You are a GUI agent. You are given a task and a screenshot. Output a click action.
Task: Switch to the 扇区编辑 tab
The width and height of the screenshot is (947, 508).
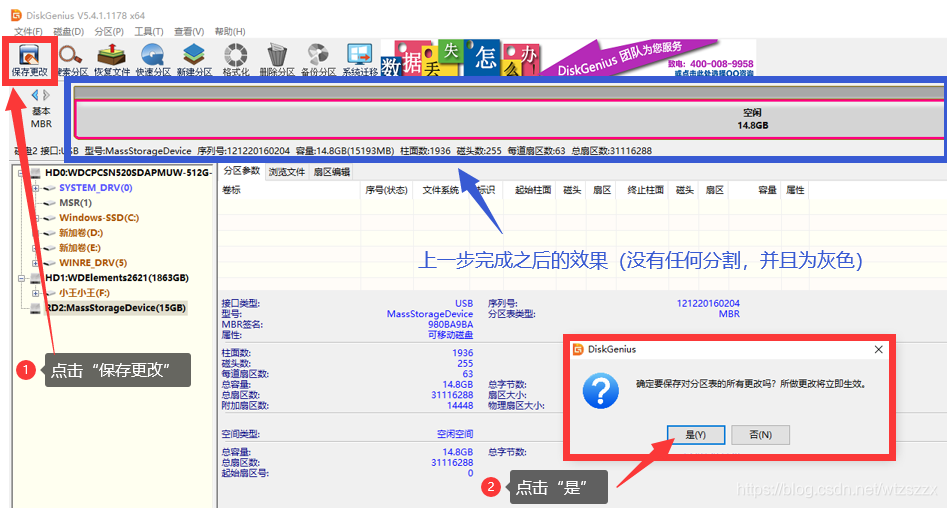(332, 172)
